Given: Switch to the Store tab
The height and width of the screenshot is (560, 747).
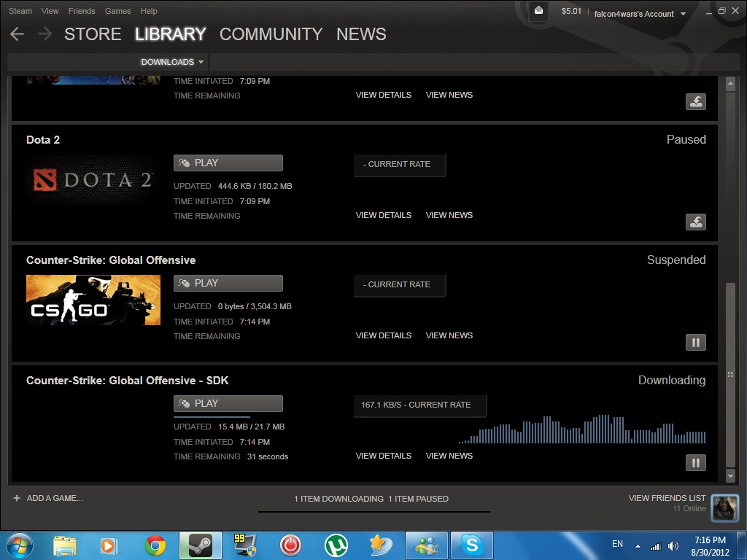Looking at the screenshot, I should coord(93,34).
